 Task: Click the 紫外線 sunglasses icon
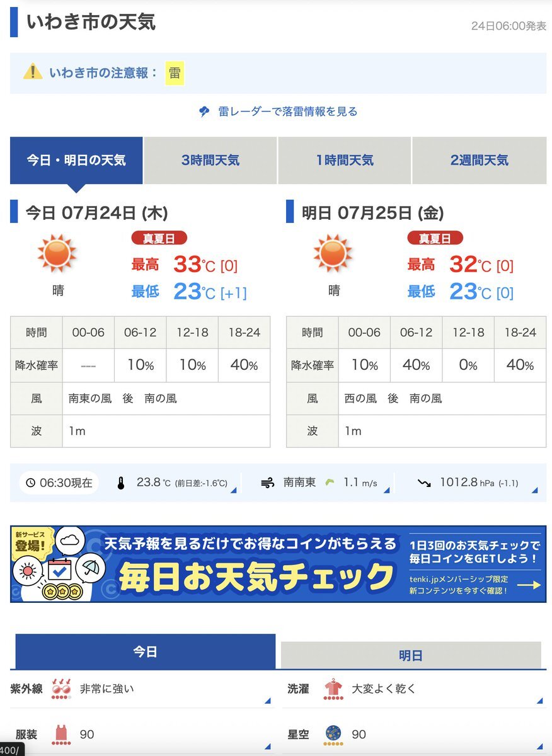pos(61,690)
